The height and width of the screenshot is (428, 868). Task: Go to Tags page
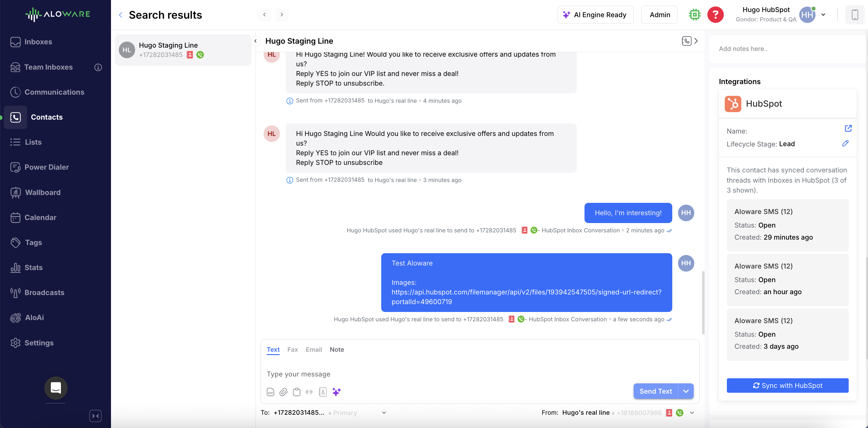coord(26,242)
